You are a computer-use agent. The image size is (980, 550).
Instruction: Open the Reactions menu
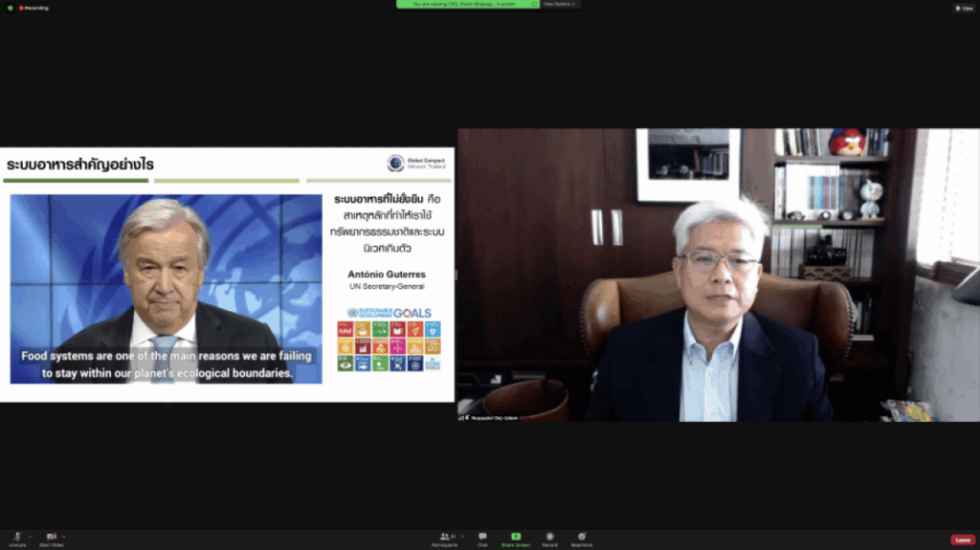point(581,539)
